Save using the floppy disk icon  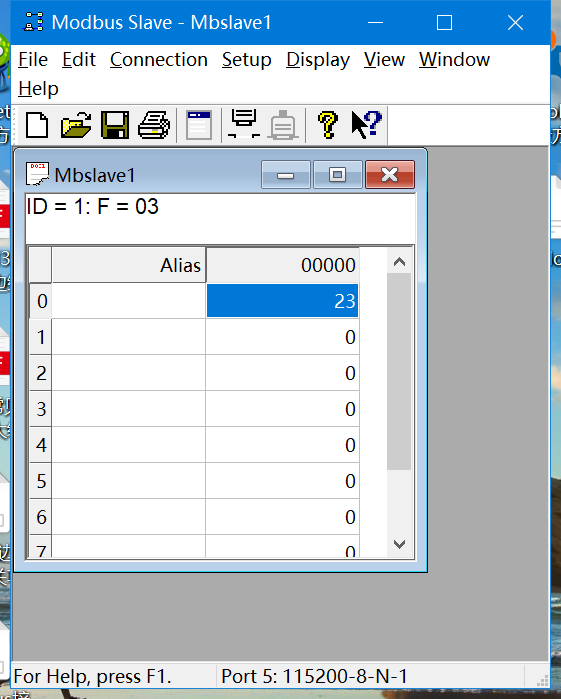tap(115, 125)
